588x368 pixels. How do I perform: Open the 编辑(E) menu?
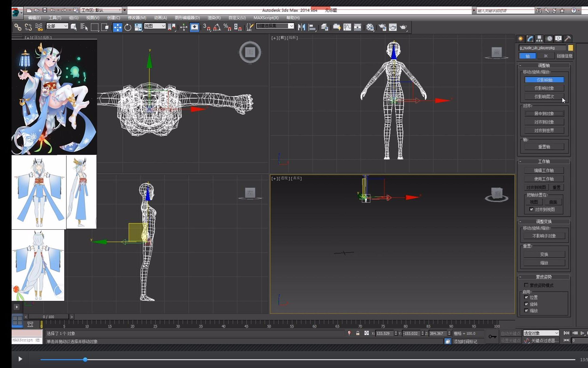coord(34,18)
